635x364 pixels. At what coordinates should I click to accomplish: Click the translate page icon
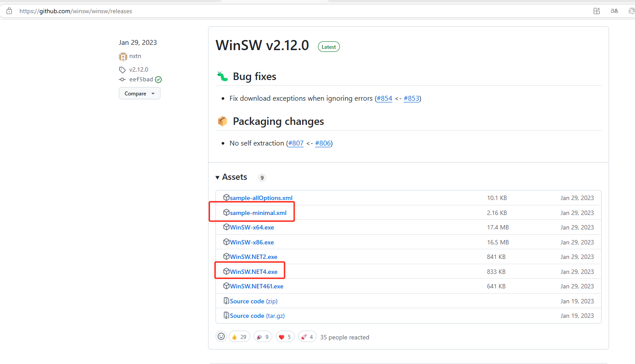tap(614, 11)
